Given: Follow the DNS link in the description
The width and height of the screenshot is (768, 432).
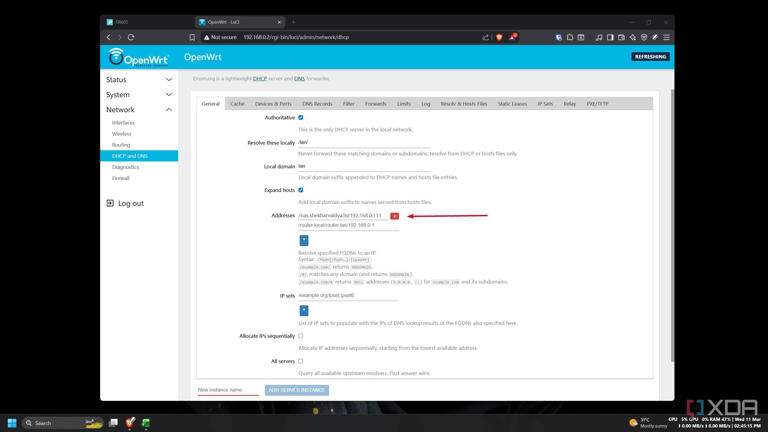Looking at the screenshot, I should pyautogui.click(x=299, y=78).
